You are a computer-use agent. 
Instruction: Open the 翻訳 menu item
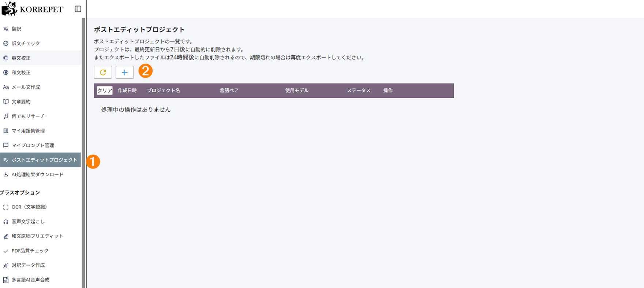(x=40, y=29)
